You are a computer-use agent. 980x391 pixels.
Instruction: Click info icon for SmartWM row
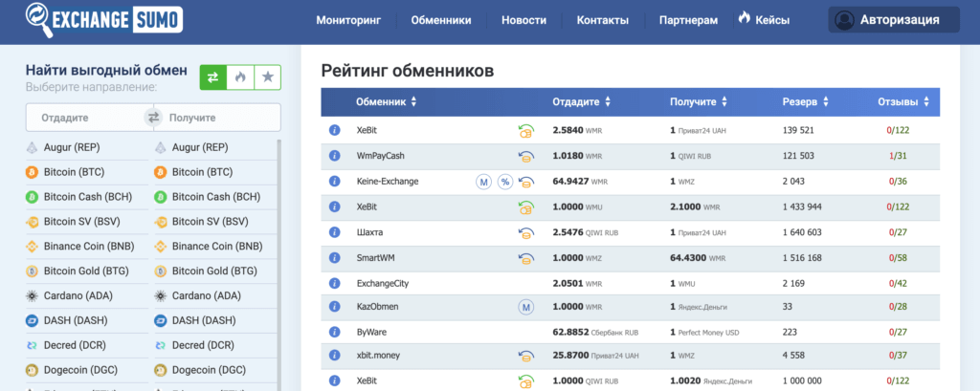334,257
